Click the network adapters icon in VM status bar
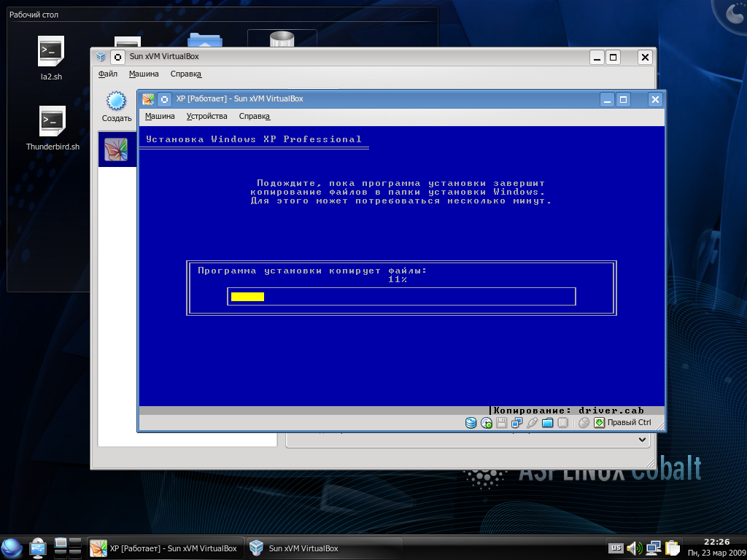Viewport: 747px width, 560px height. [517, 422]
